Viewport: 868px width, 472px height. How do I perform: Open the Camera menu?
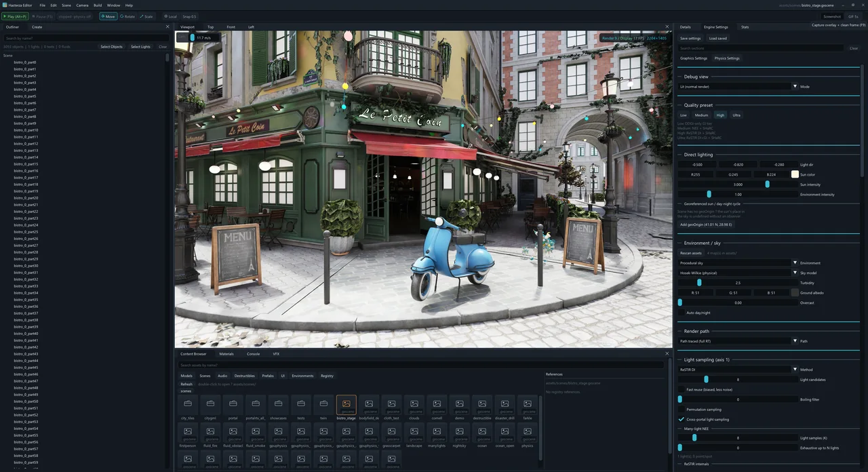[82, 5]
